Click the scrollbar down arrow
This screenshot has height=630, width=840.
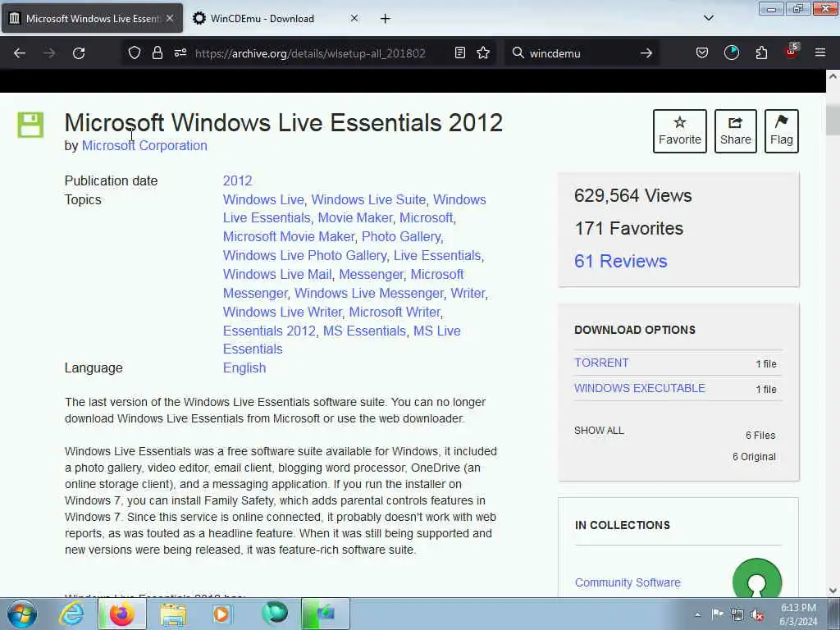pyautogui.click(x=833, y=591)
